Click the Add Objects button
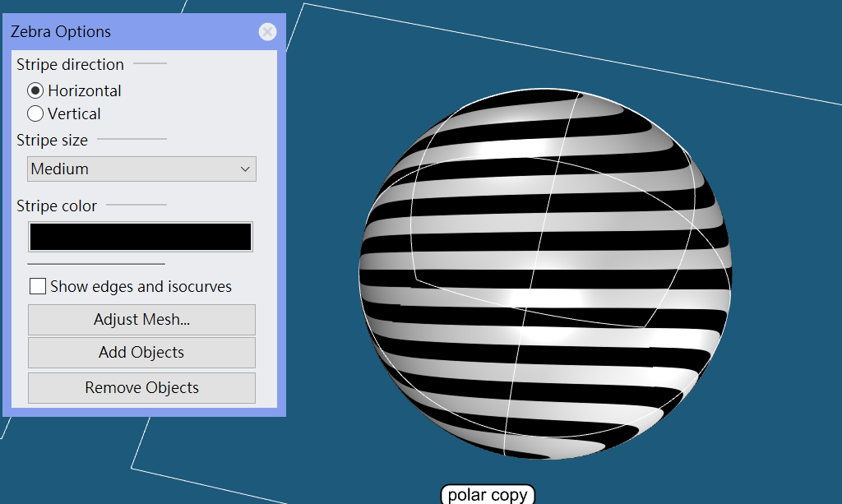Image resolution: width=842 pixels, height=504 pixels. coord(141,353)
